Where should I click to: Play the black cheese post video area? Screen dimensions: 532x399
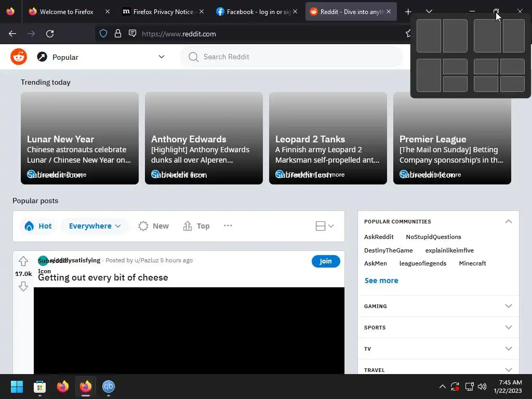(x=189, y=330)
